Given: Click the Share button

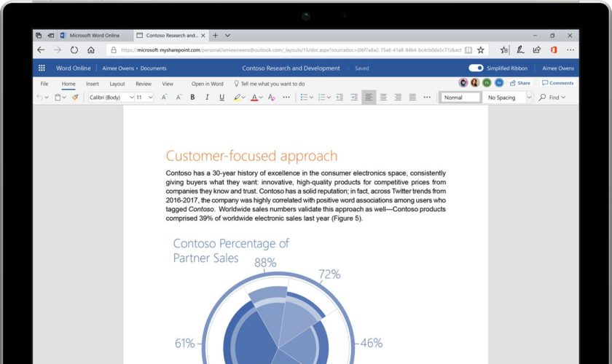Looking at the screenshot, I should [520, 83].
